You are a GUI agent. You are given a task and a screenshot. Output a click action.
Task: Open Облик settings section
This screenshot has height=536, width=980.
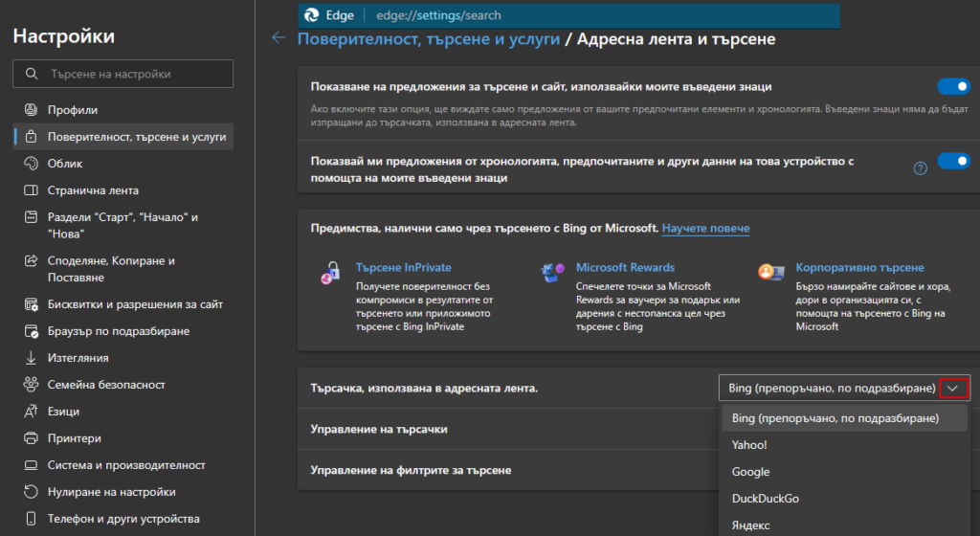[123, 164]
